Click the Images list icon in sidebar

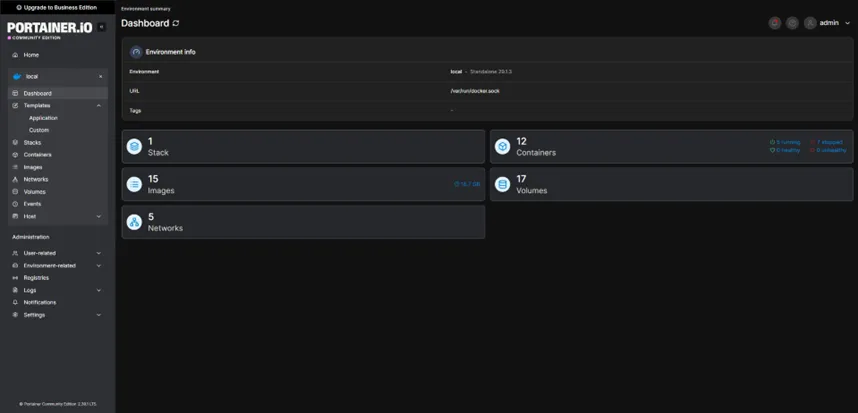pos(15,167)
